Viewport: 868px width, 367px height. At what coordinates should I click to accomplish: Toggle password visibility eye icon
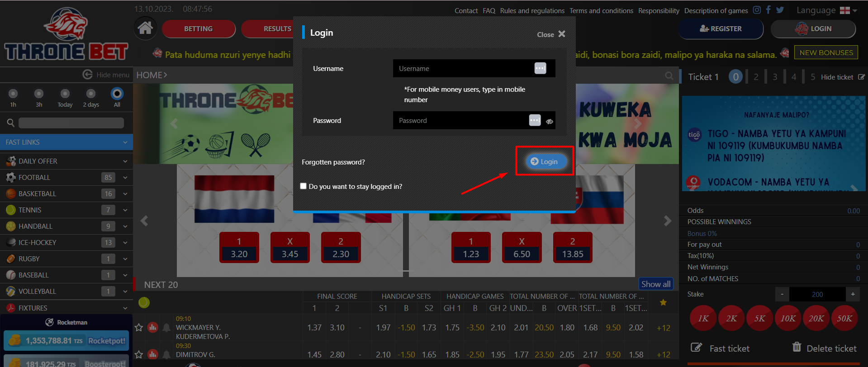pos(549,121)
